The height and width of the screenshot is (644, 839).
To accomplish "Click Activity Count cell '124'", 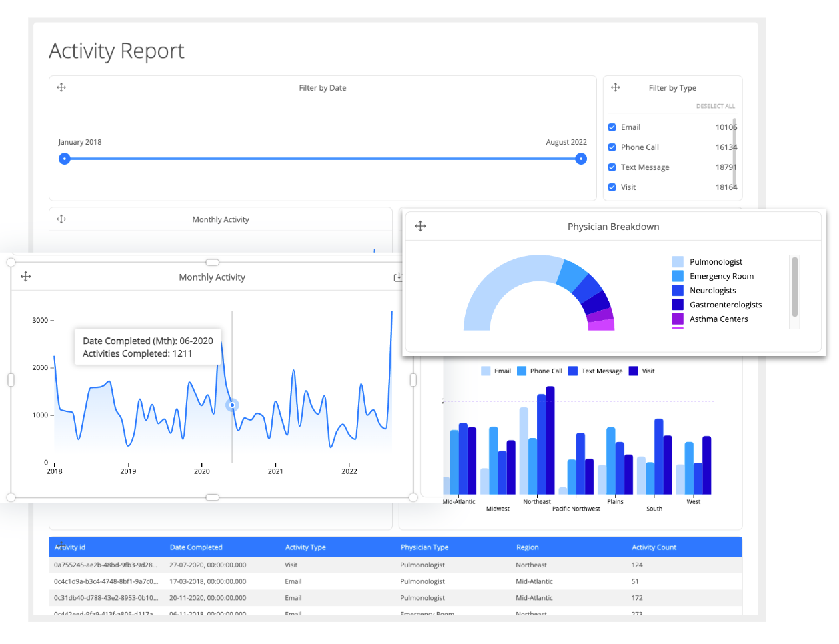I will coord(637,565).
